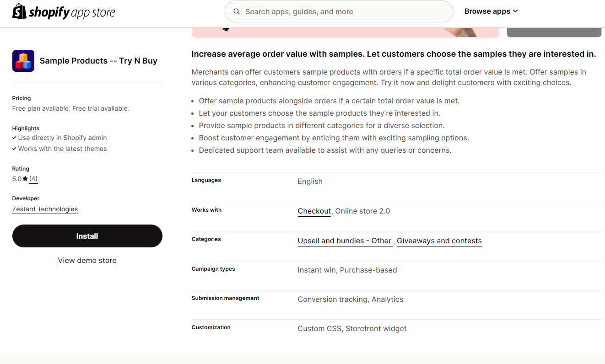Image resolution: width=605 pixels, height=364 pixels.
Task: Click the 'Pricing' sidebar label
Action: (x=22, y=98)
